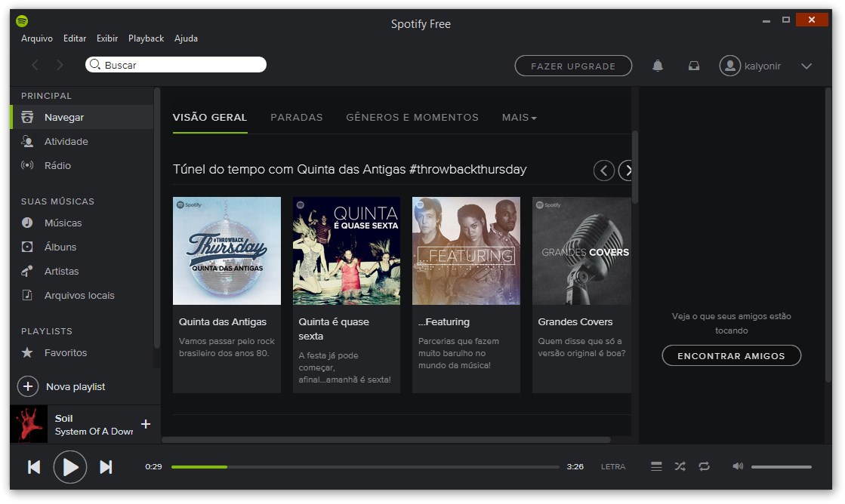Mute with the speaker volume icon
This screenshot has height=504, width=845.
738,466
